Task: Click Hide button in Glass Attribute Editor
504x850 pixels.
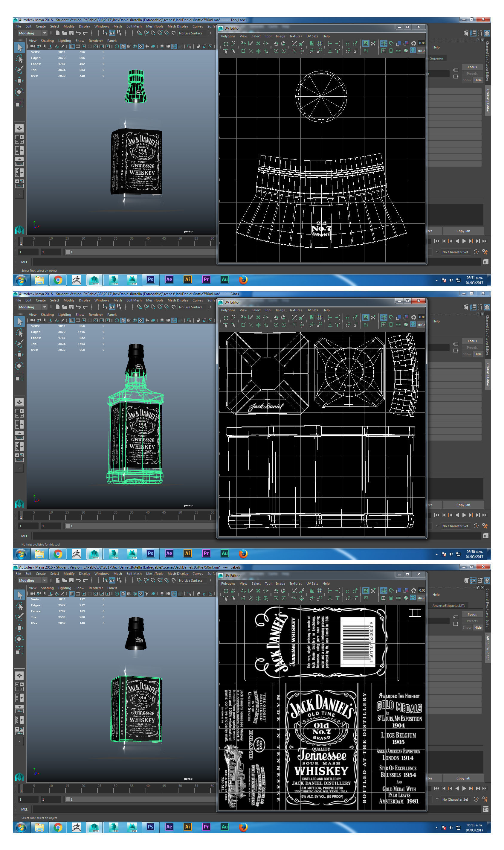Action: 478,354
